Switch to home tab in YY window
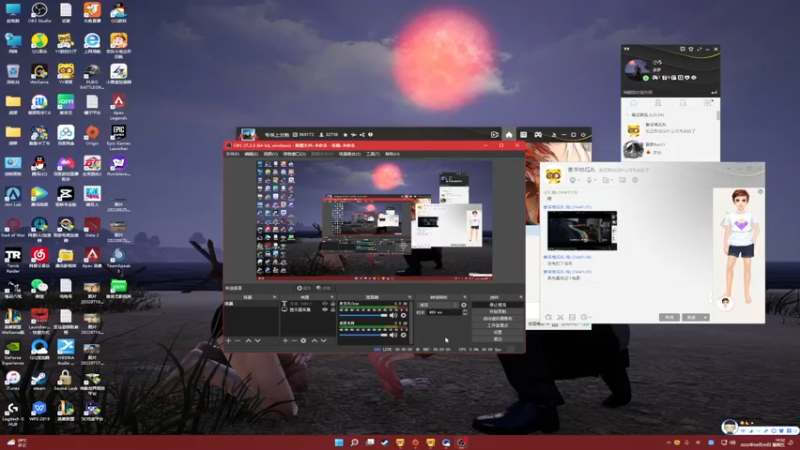The image size is (800, 450). click(x=634, y=103)
